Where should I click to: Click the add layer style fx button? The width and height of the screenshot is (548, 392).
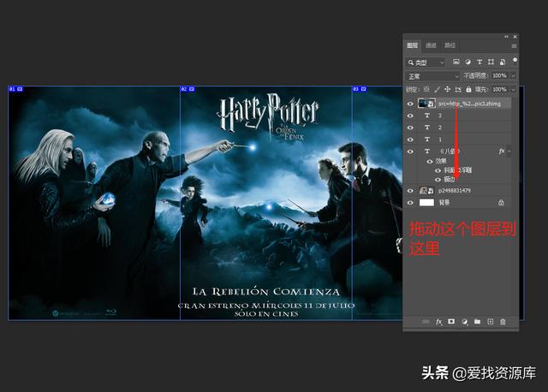pos(438,322)
